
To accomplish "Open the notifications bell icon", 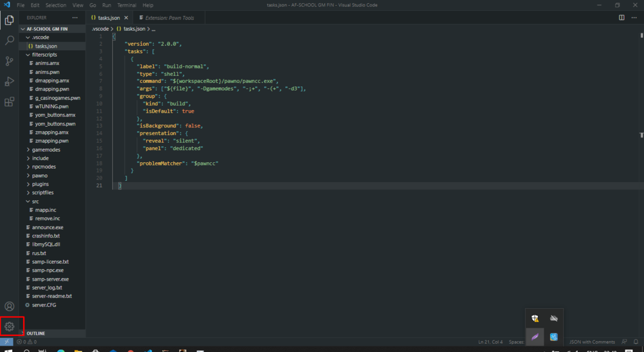I will click(636, 342).
